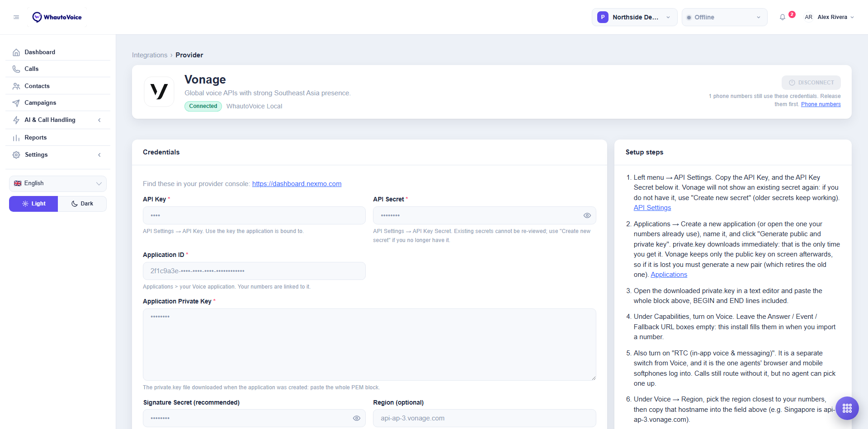Switch to Dark theme

pyautogui.click(x=82, y=204)
